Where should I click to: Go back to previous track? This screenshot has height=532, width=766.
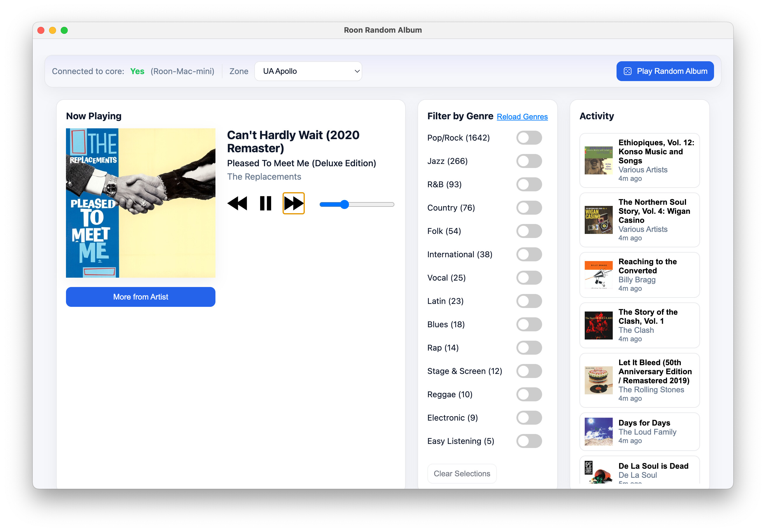coord(237,203)
